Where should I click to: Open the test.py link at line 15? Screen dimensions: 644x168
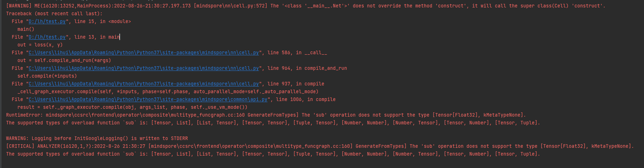(x=47, y=22)
